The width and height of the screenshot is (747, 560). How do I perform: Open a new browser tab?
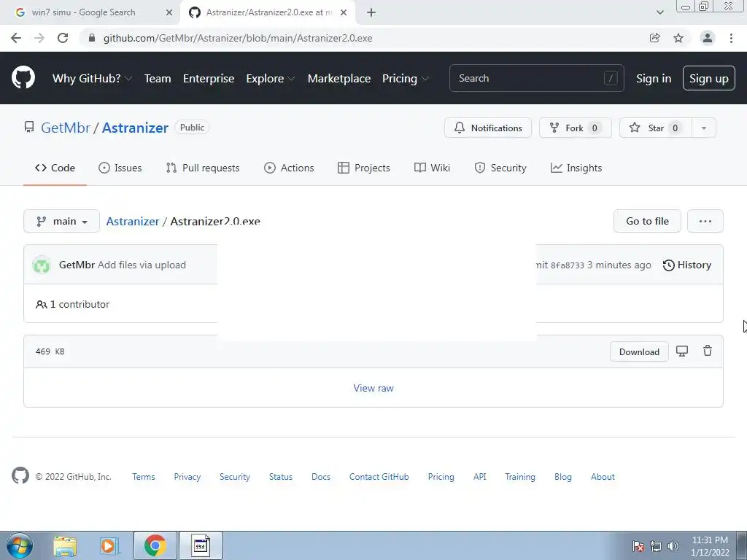(x=371, y=13)
